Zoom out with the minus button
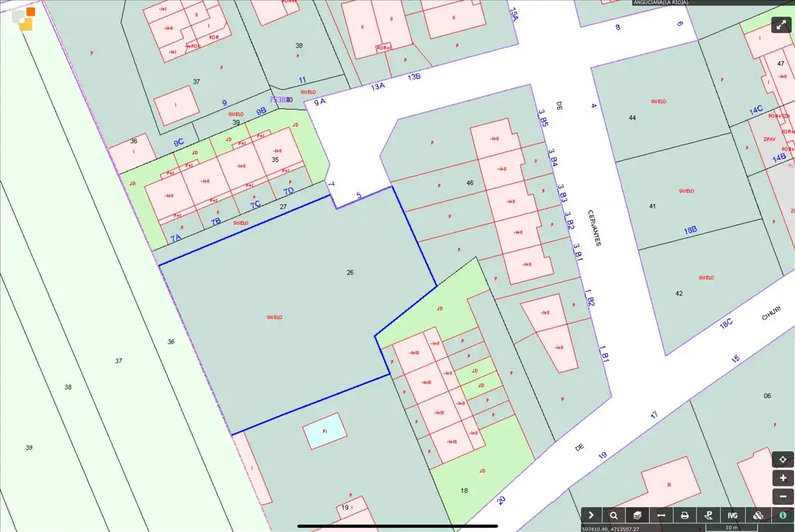This screenshot has height=532, width=795. coord(783,497)
